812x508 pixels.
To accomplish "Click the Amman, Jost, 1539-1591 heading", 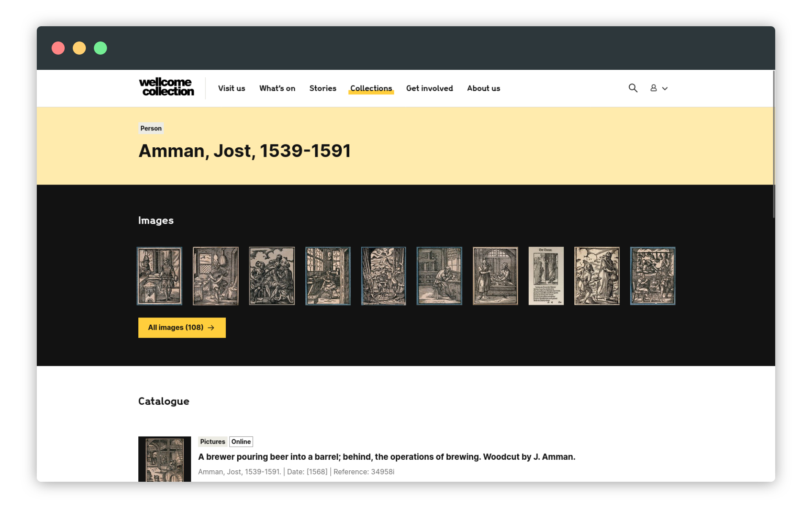I will click(x=244, y=151).
